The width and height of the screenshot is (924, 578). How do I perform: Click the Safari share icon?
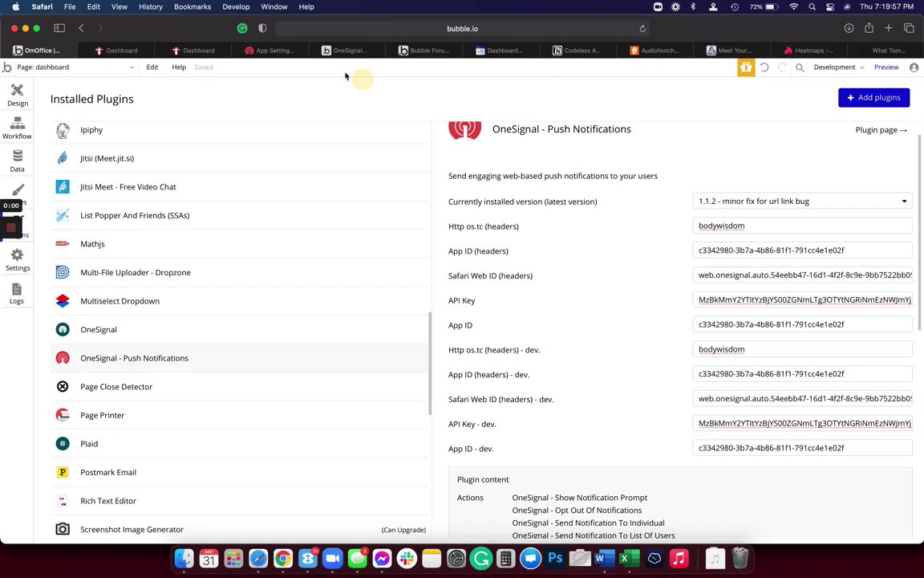(x=869, y=28)
